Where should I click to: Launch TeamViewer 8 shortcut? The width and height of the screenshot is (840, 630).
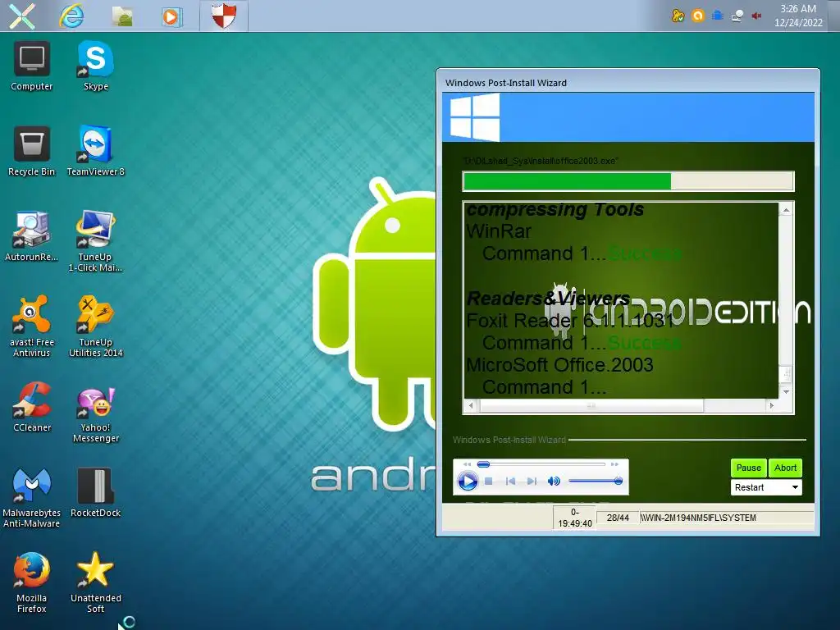95,151
